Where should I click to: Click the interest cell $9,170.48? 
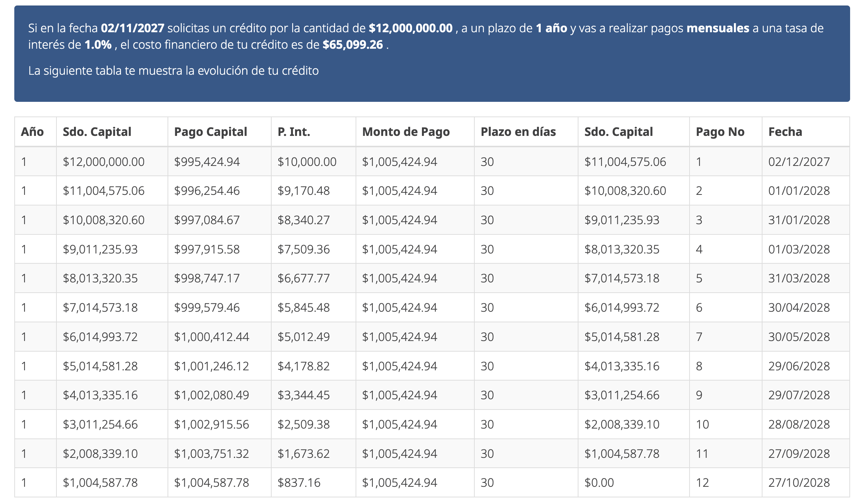[313, 190]
